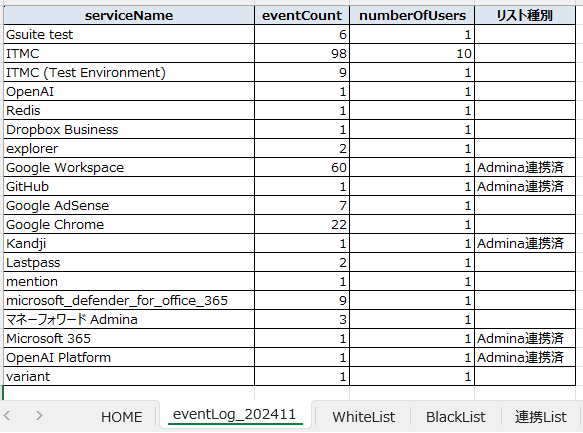Select ITMC number of users 10

[412, 53]
